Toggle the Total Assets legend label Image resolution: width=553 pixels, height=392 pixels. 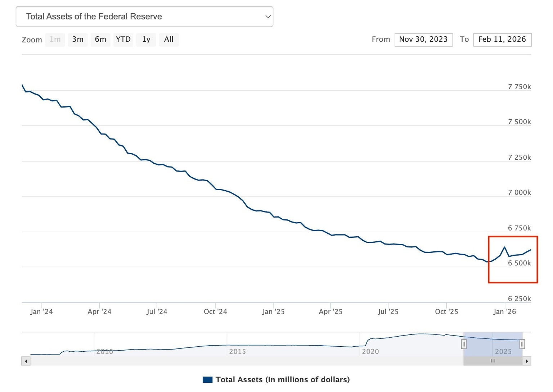[x=282, y=380]
